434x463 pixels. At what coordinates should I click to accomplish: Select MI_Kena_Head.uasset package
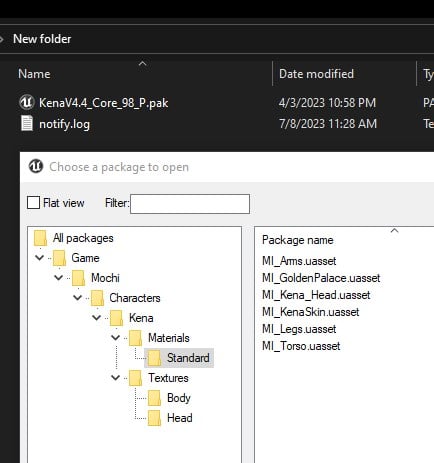point(316,295)
